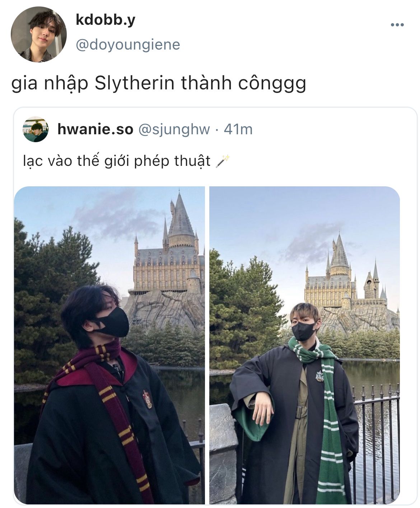Image resolution: width=420 pixels, height=508 pixels.
Task: Open the @sjunghw handle
Action: (174, 129)
